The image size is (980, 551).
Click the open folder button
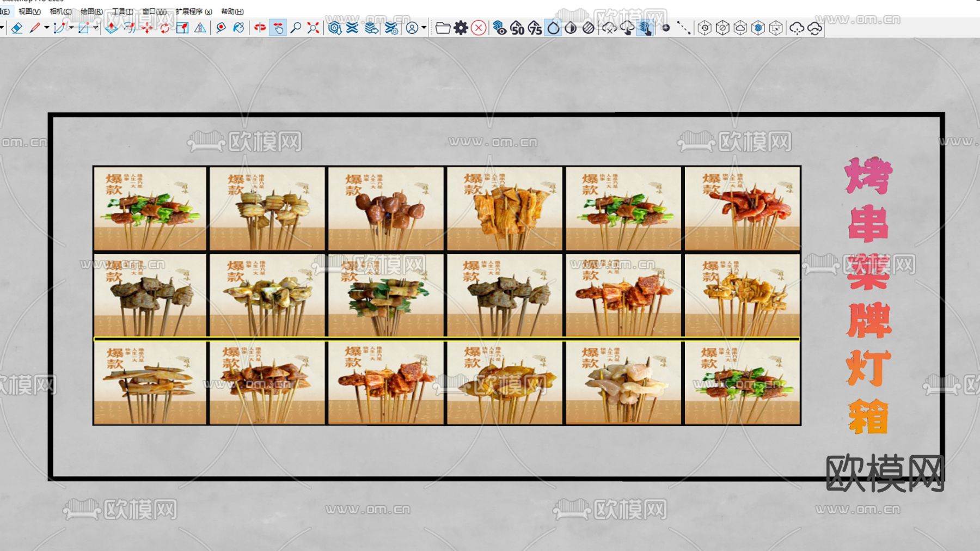pos(443,28)
